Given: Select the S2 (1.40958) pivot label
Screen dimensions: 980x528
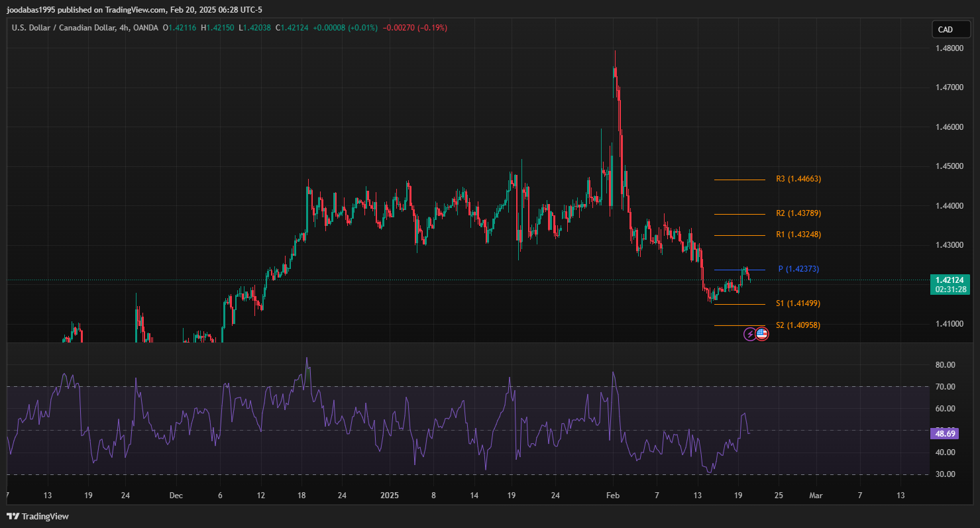Looking at the screenshot, I should click(x=798, y=325).
